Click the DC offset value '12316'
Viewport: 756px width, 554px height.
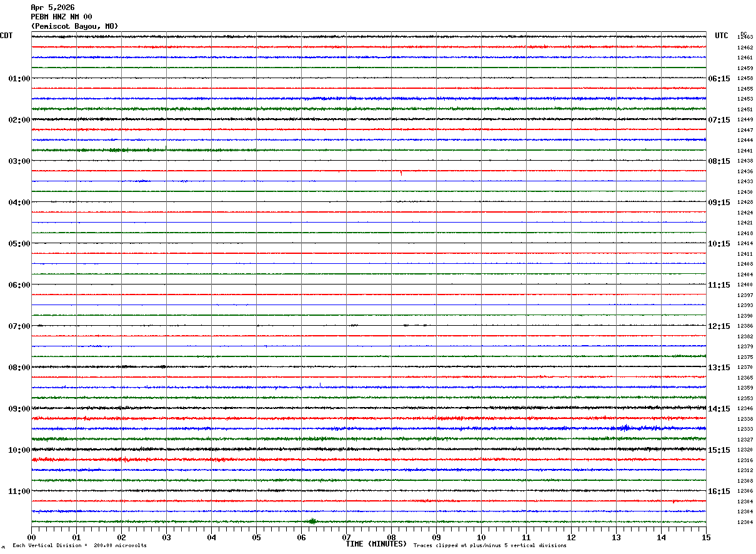pyautogui.click(x=745, y=460)
